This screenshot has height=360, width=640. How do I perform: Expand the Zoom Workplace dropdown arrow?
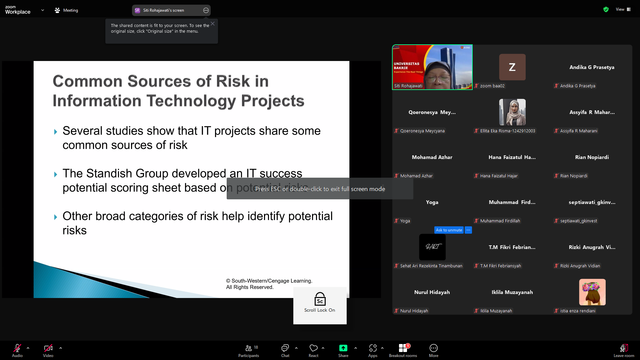(42, 10)
